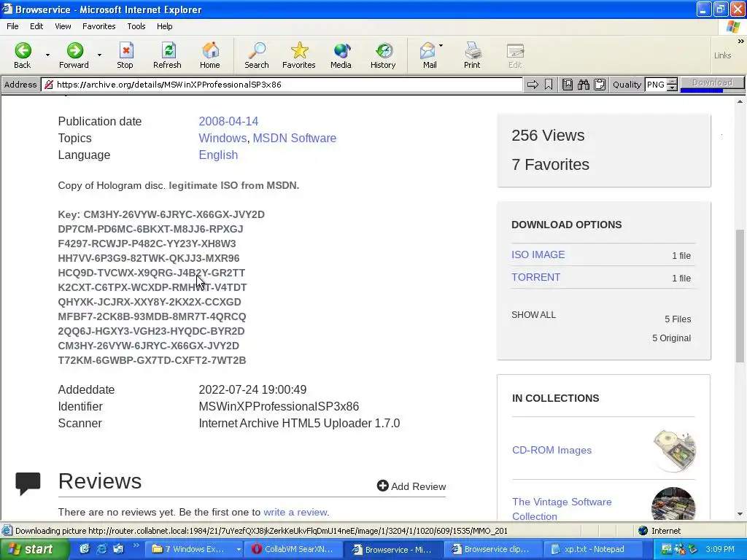The height and width of the screenshot is (560, 747).
Task: Expand the toolbar overflow chevron near Links
Action: 741,42
